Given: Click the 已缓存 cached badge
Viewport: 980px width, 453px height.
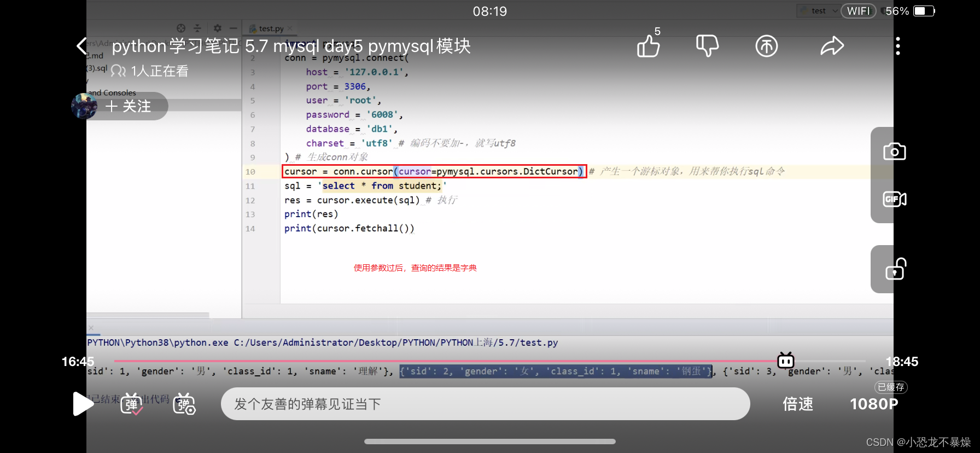Looking at the screenshot, I should click(891, 387).
